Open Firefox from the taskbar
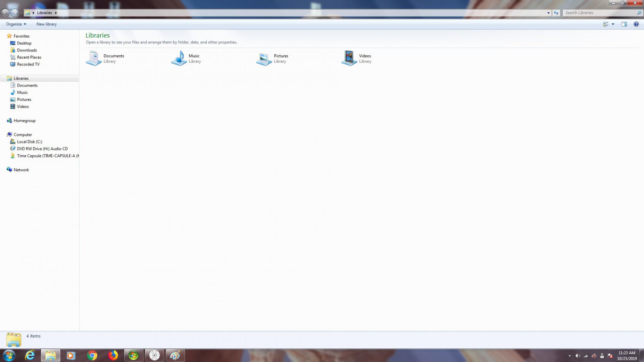 click(x=113, y=355)
